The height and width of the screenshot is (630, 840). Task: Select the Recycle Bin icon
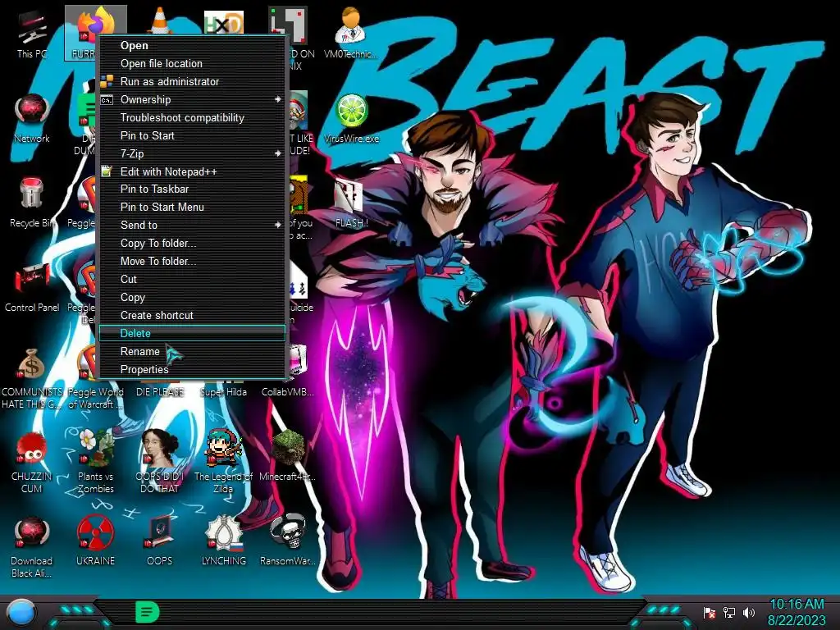pyautogui.click(x=32, y=203)
